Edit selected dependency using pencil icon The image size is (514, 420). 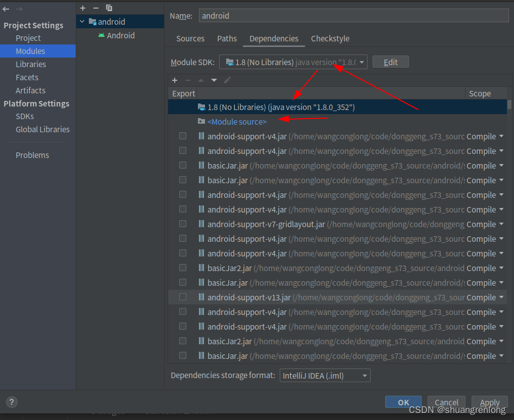[x=227, y=80]
